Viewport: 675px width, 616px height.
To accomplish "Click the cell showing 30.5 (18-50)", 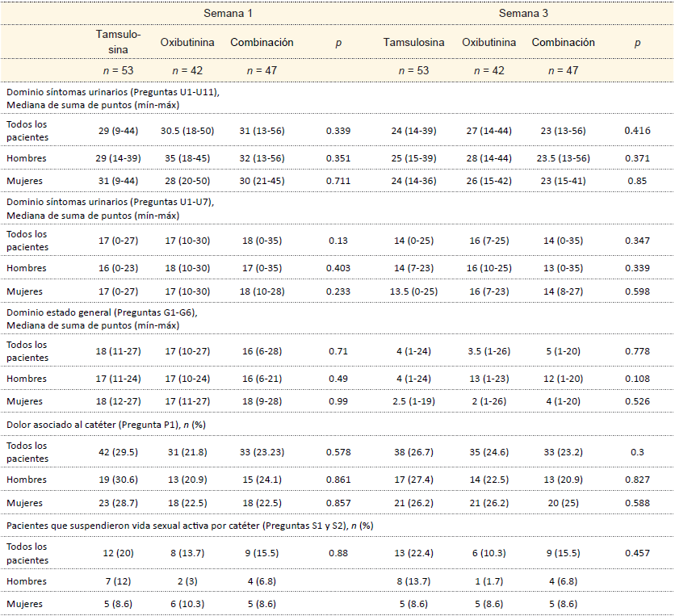I will pos(187,129).
